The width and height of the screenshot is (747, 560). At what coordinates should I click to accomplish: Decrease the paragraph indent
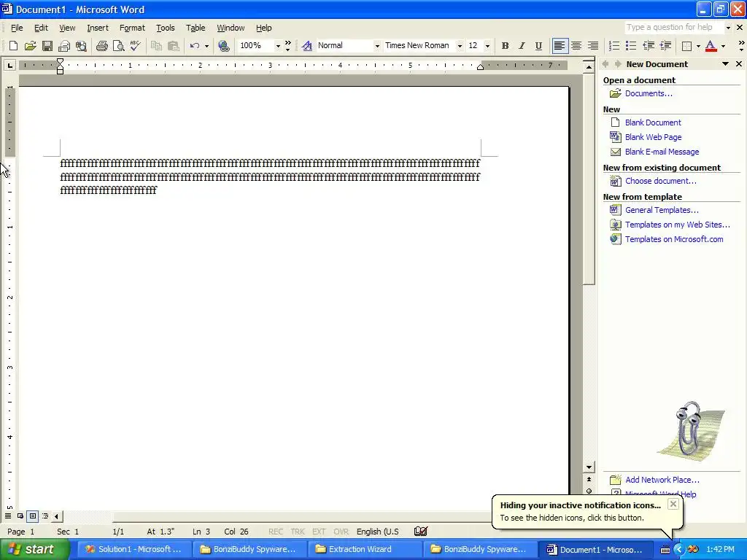pyautogui.click(x=649, y=46)
